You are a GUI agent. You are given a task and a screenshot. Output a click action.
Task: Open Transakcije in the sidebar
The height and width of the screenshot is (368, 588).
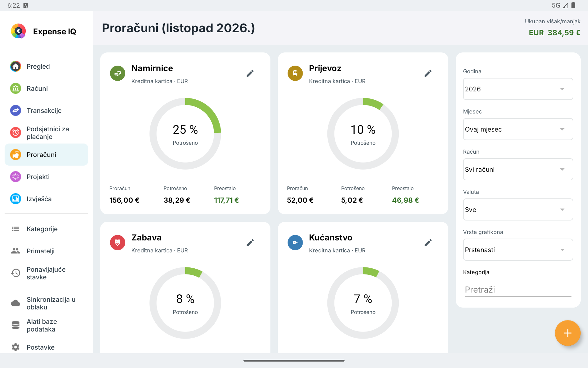[46, 110]
